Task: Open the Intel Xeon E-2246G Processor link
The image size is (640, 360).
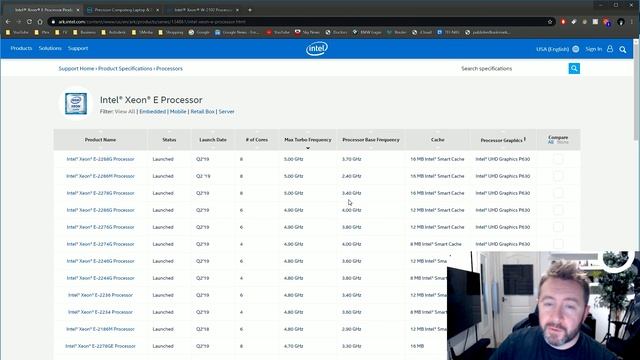Action: pyautogui.click(x=100, y=261)
